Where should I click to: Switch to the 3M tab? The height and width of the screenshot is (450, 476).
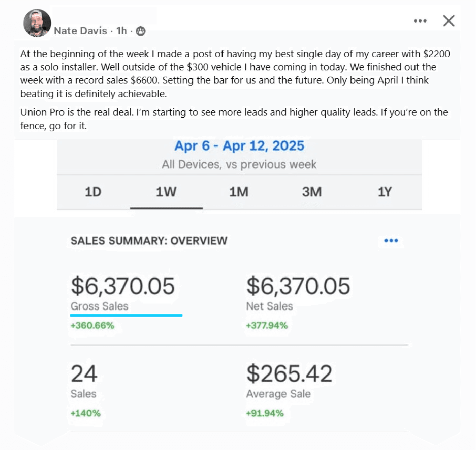pos(312,192)
